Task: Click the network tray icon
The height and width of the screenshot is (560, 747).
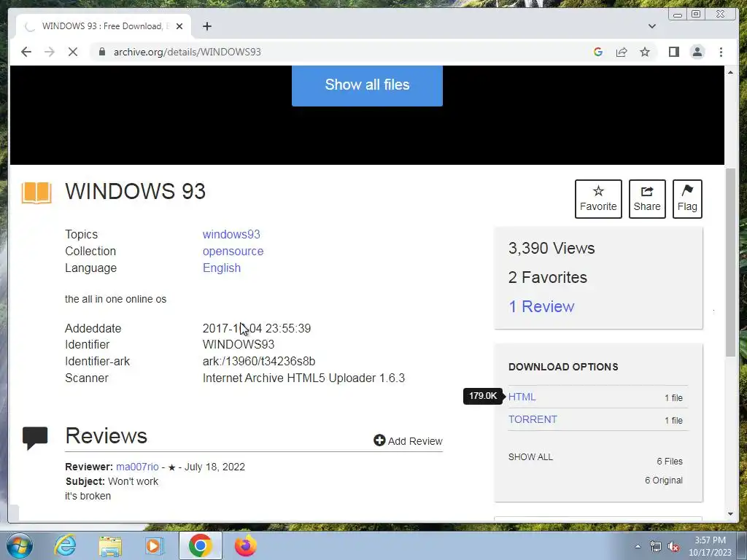Action: coord(656,547)
